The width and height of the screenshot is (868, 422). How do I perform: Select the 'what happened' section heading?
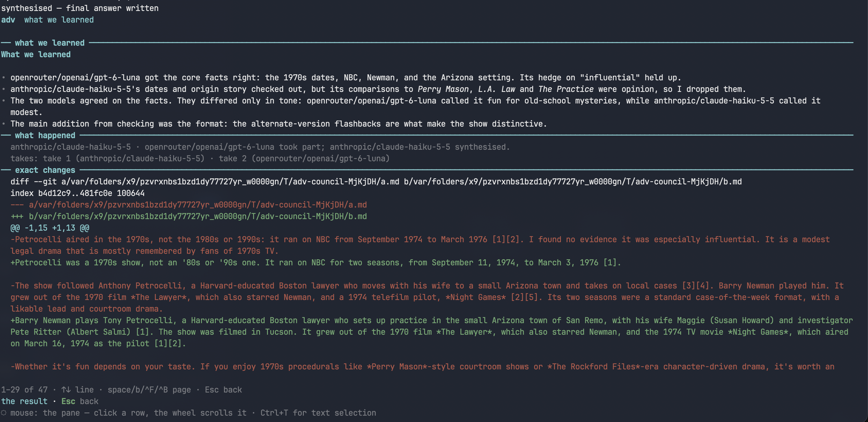45,135
